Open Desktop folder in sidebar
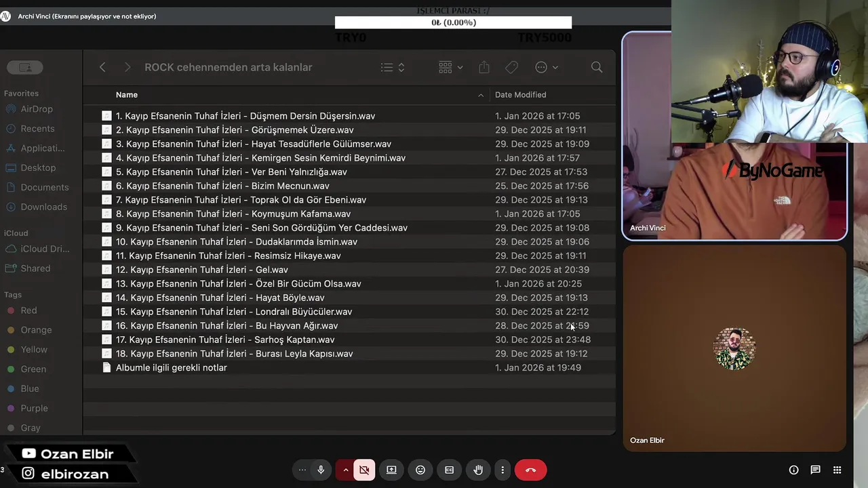868x488 pixels. (x=31, y=167)
